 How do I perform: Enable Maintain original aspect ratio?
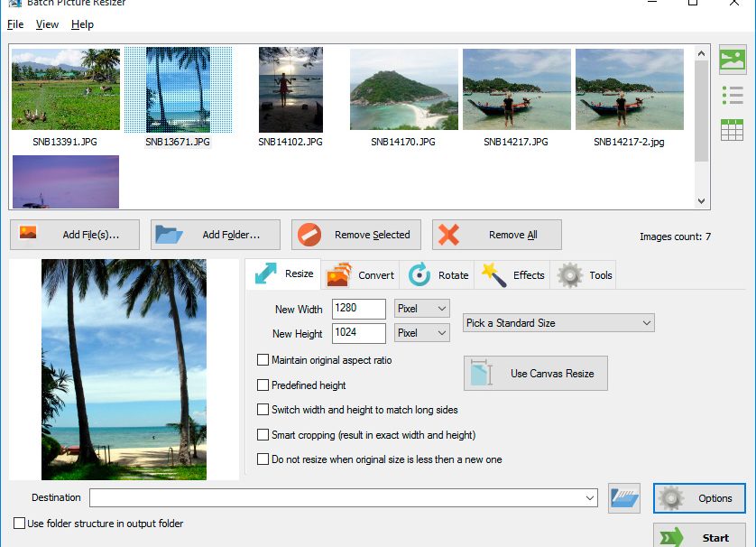[x=263, y=360]
